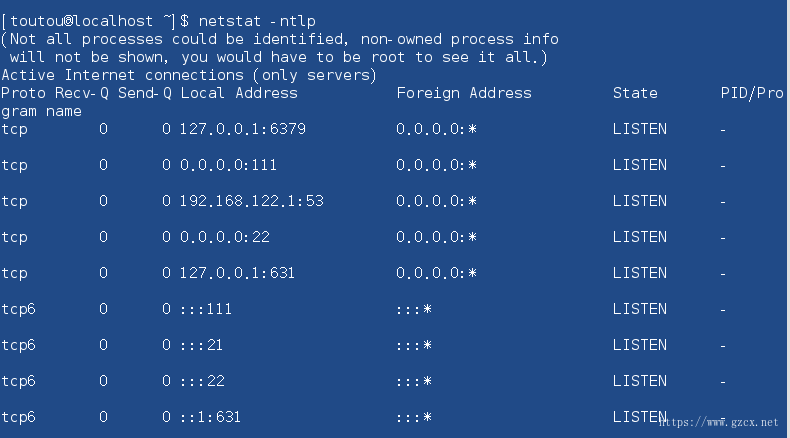Select local address 127.0.0.1:631
This screenshot has width=790, height=438.
point(237,273)
